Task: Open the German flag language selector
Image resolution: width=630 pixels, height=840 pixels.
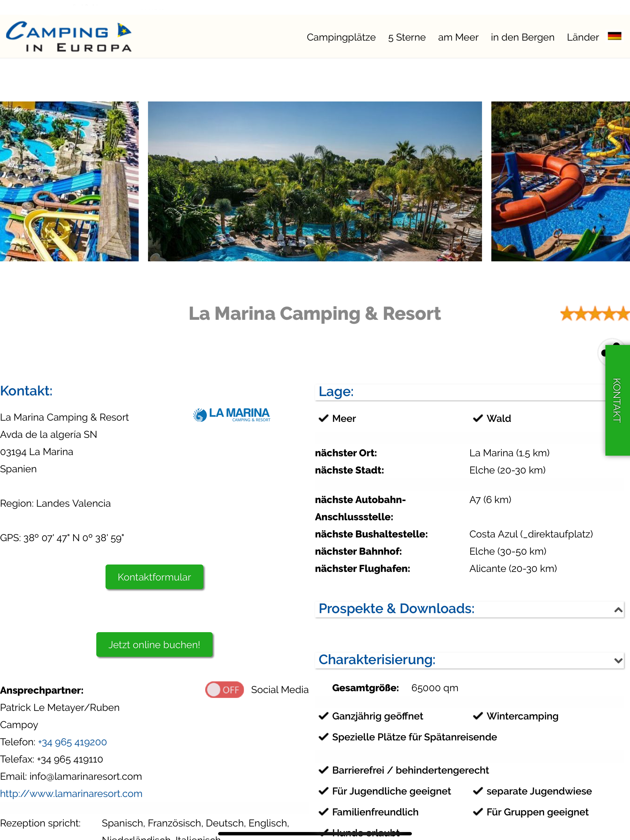Action: 614,37
